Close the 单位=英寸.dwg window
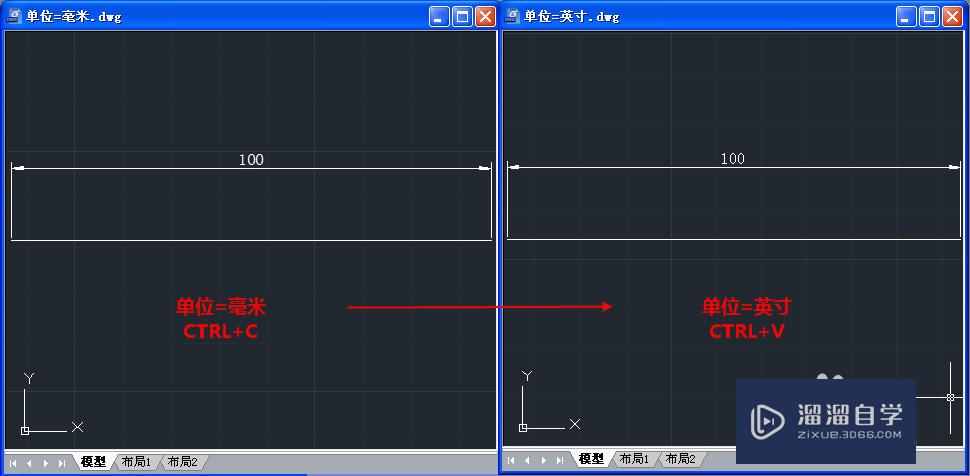 952,17
